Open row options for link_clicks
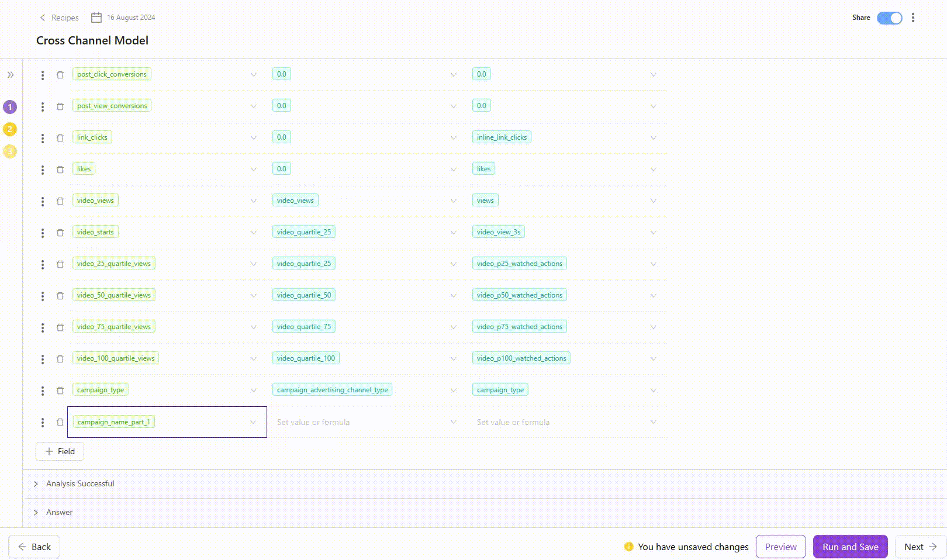Image resolution: width=947 pixels, height=560 pixels. (x=43, y=138)
